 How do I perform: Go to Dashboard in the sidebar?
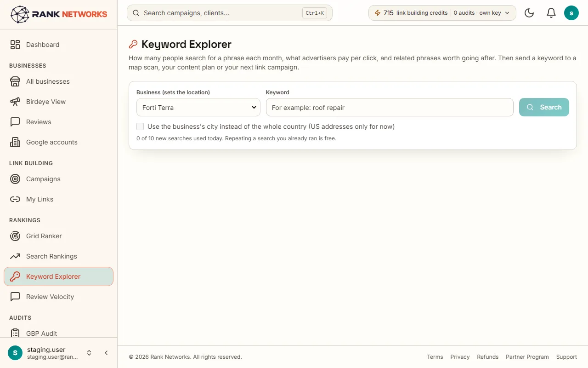(x=58, y=45)
